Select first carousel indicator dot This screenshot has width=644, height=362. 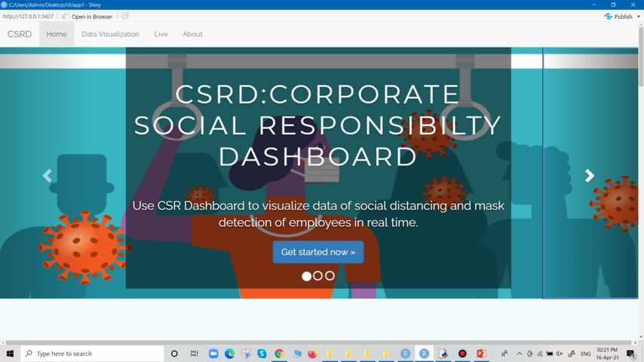click(x=306, y=276)
